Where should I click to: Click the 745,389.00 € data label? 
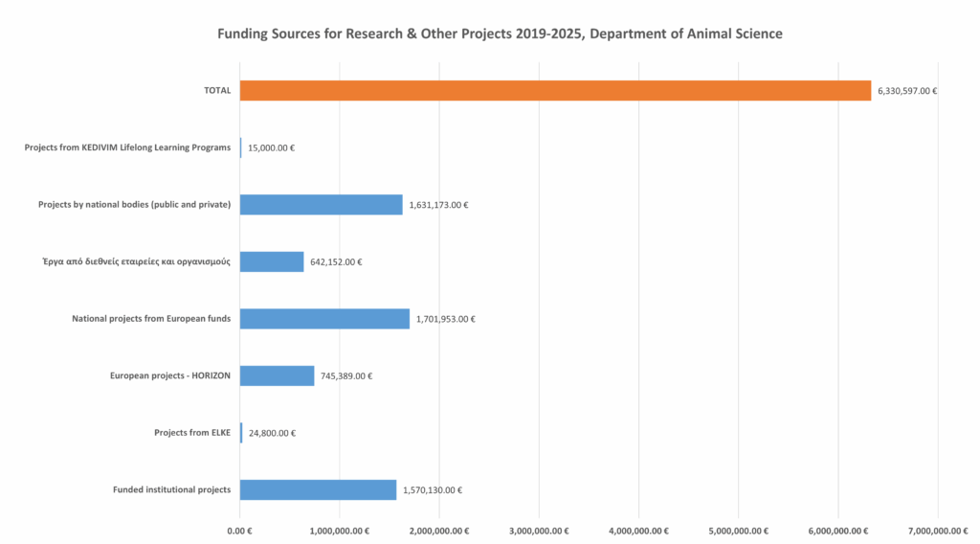click(346, 376)
